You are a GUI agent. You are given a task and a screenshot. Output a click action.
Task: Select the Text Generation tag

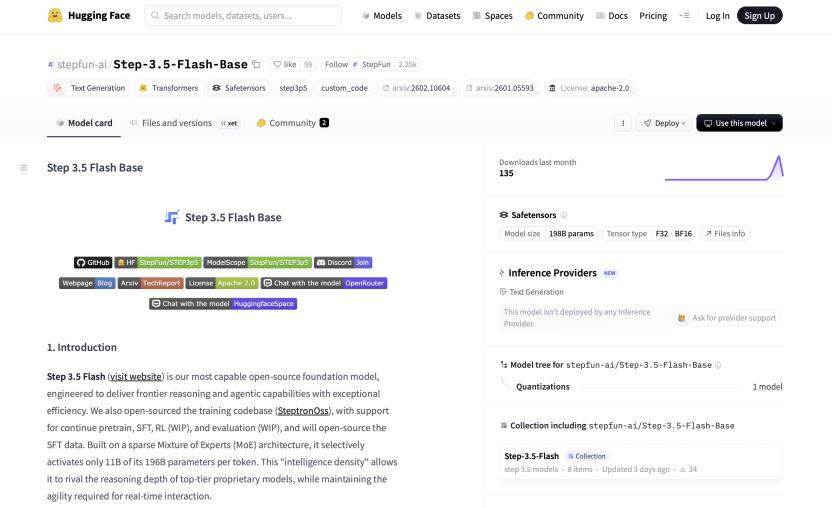click(x=89, y=88)
